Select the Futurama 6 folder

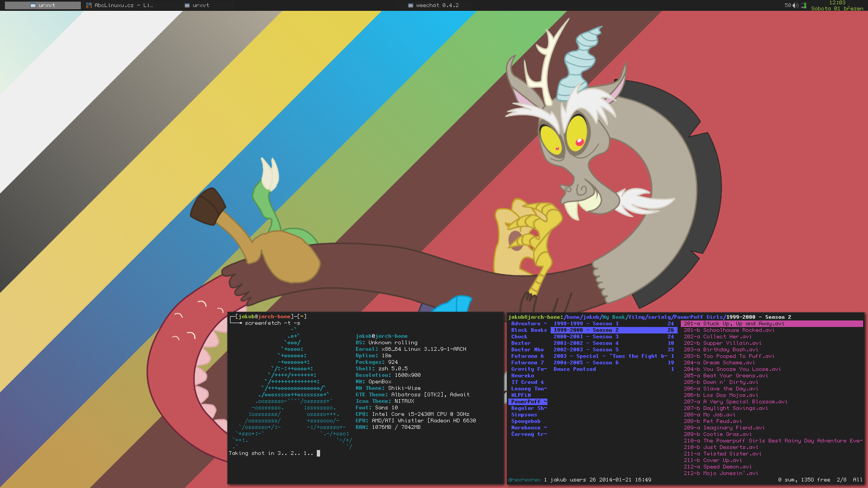tap(527, 356)
